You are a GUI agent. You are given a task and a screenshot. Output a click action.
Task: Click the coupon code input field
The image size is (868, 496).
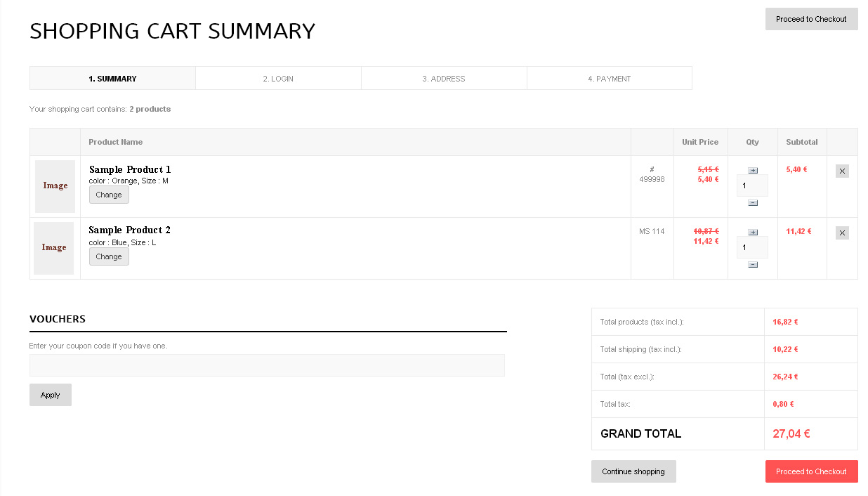click(267, 365)
